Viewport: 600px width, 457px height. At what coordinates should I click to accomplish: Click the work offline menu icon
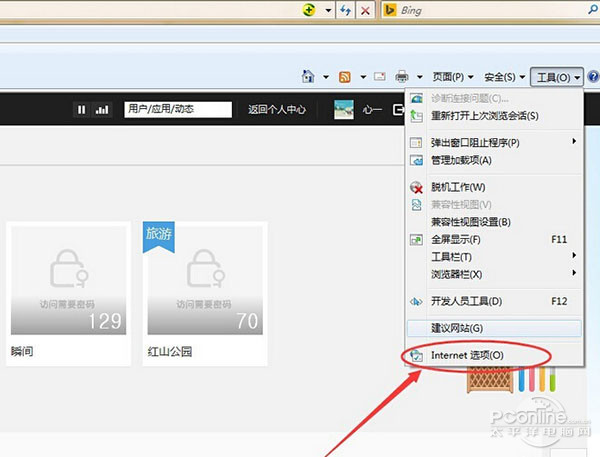click(x=416, y=187)
